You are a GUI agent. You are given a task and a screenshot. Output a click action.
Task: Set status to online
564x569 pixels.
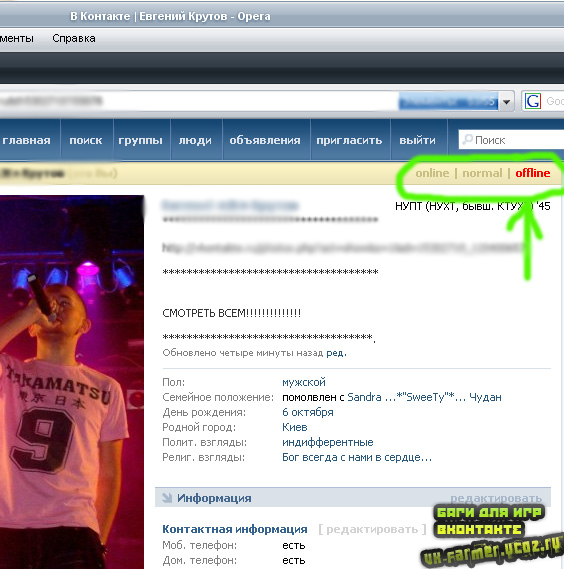432,173
